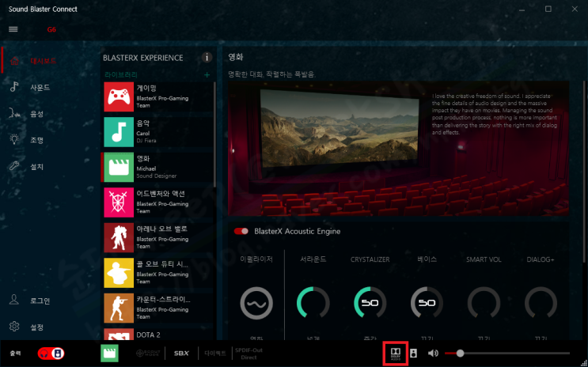Click the main panel vertical scrollbar
588x367 pixels.
585,172
